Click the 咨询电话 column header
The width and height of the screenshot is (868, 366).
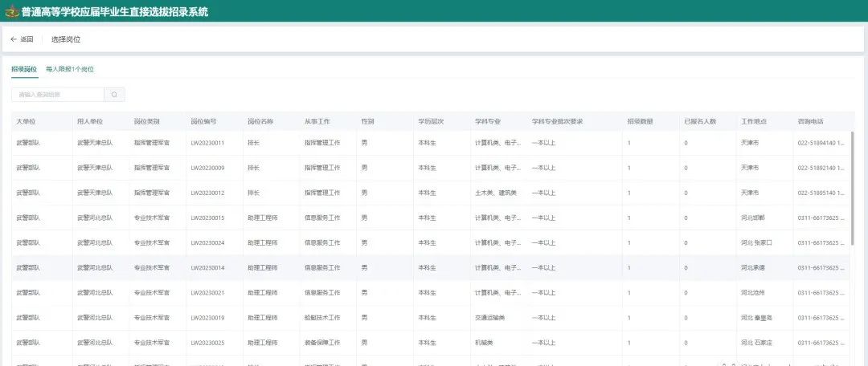coord(810,122)
